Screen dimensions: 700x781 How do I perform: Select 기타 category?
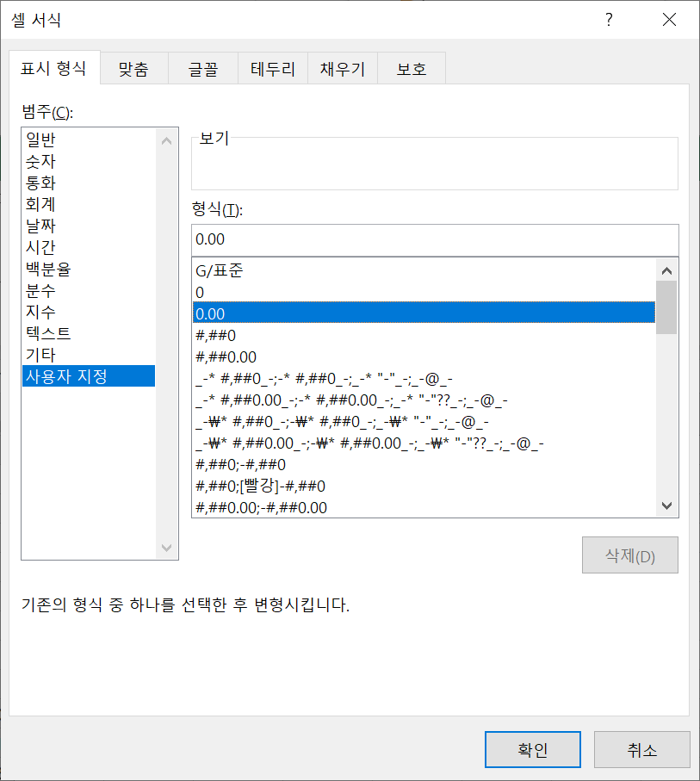tap(89, 355)
